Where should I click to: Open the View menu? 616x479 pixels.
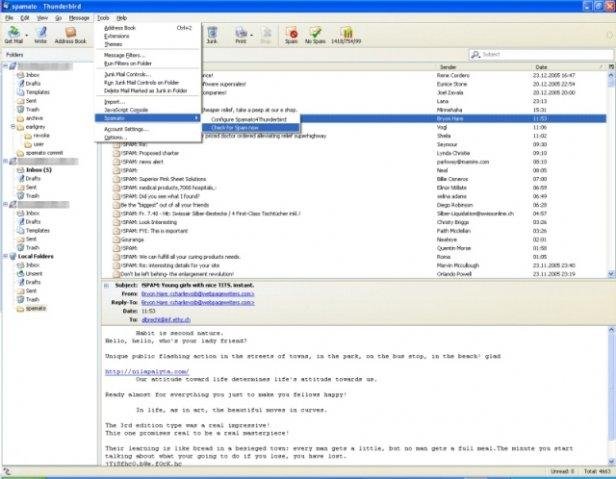click(x=42, y=18)
